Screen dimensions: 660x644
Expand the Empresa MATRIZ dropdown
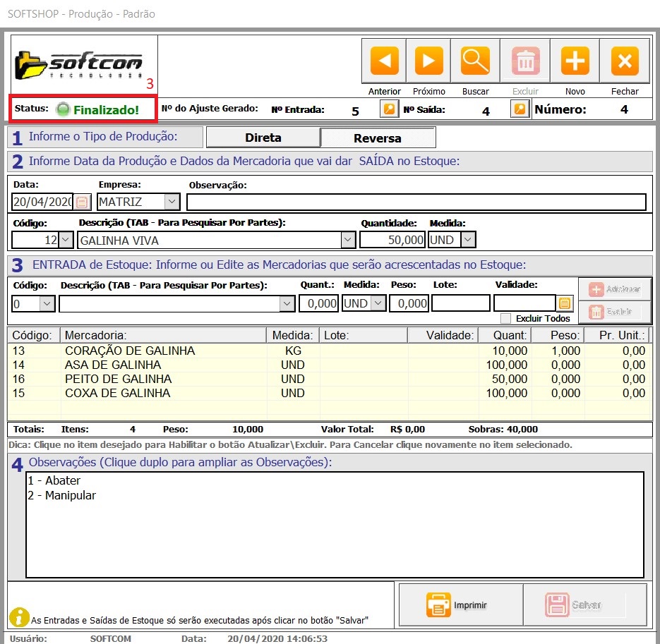pos(172,202)
